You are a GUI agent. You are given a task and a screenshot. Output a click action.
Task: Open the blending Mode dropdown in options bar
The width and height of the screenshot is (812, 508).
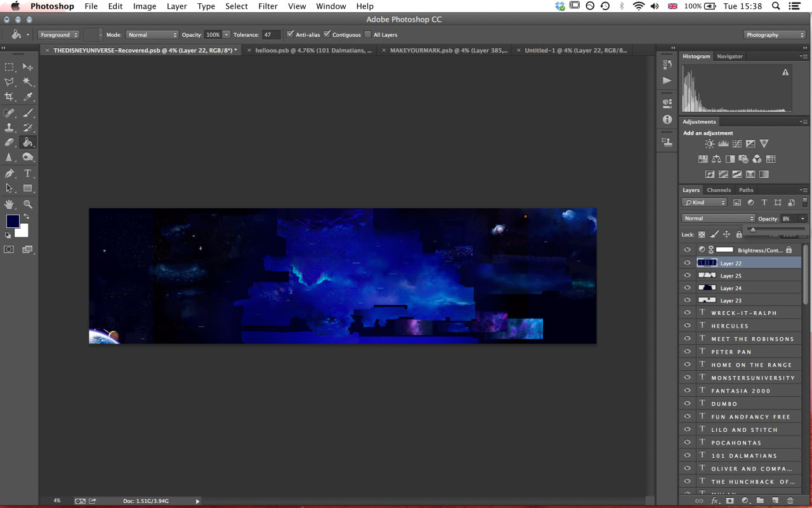(152, 35)
